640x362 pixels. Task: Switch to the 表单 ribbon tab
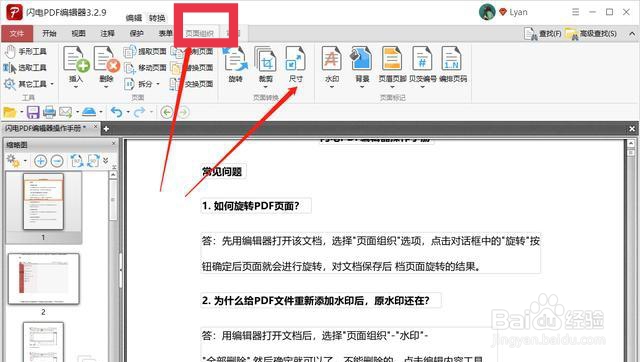[165, 33]
